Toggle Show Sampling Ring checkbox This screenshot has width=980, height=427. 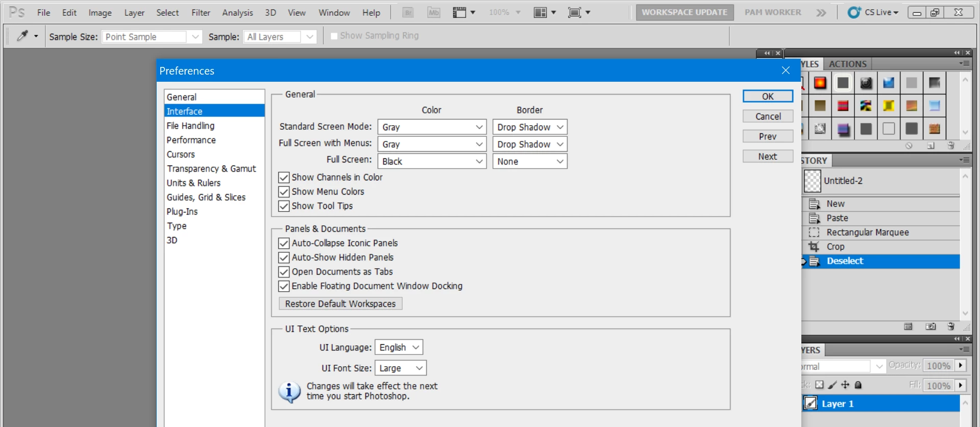point(334,36)
